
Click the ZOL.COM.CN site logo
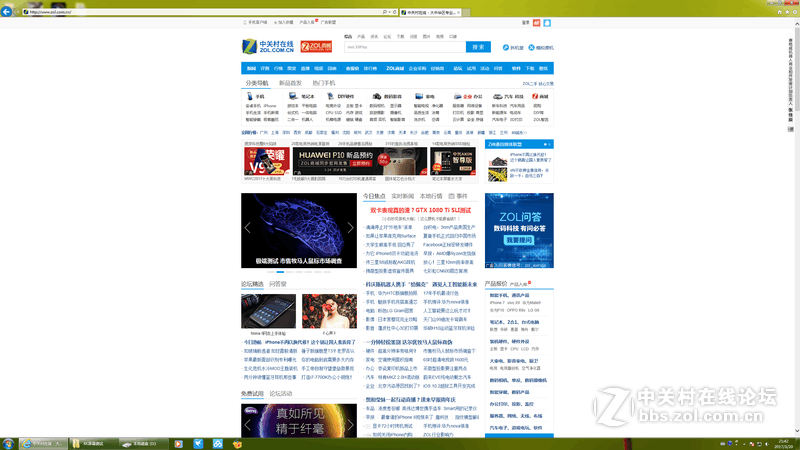click(268, 46)
